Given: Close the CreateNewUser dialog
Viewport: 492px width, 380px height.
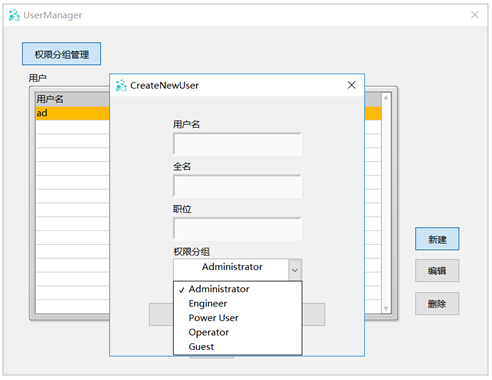Looking at the screenshot, I should [351, 85].
